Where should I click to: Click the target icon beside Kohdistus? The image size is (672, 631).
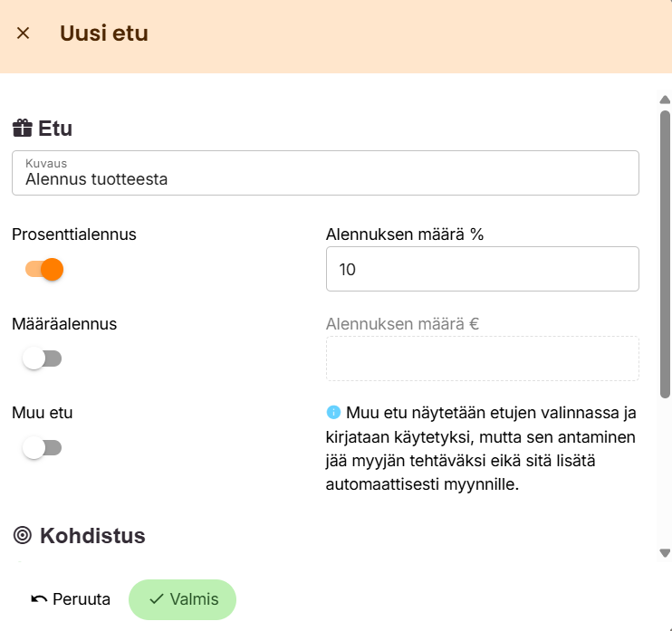click(23, 535)
